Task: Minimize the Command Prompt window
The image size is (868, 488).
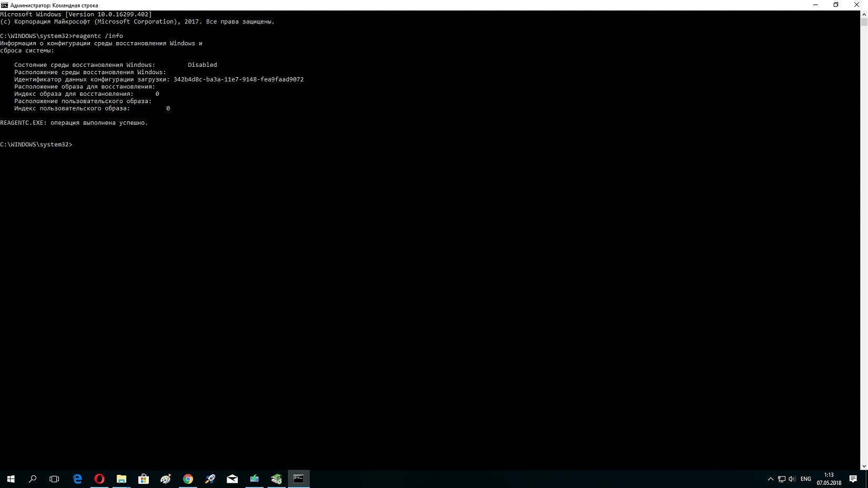Action: (x=815, y=5)
